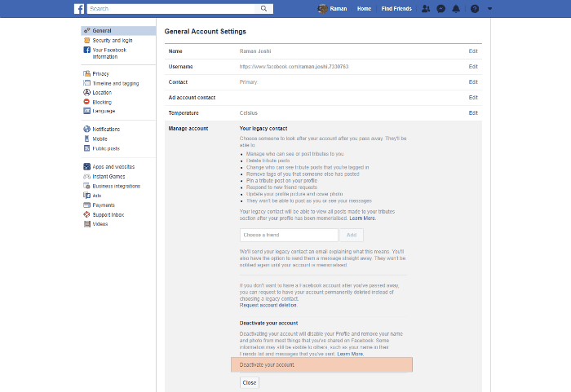Click the search magnifier icon
571x392 pixels.
pyautogui.click(x=263, y=9)
